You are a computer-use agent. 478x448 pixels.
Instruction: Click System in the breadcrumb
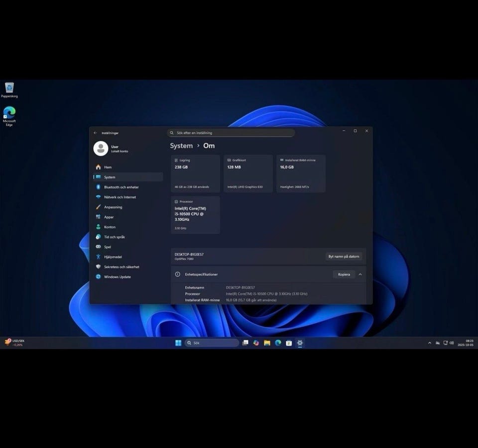click(181, 146)
